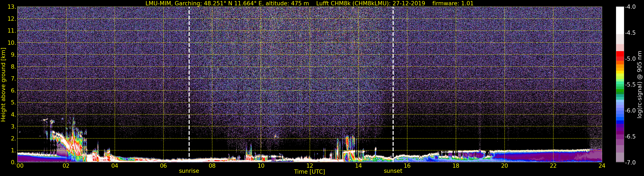Screen dimensions: 644x176
Task: Click the x-axis tick label "02"
Action: [66, 166]
